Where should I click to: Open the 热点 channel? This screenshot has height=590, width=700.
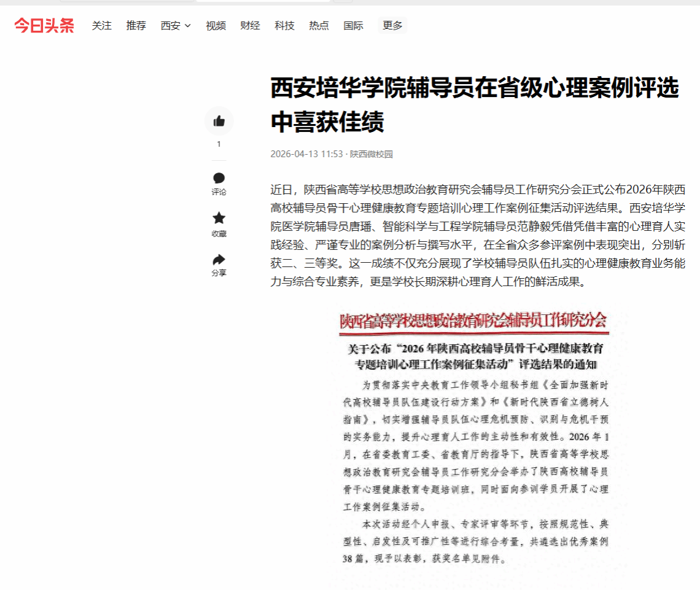(319, 25)
